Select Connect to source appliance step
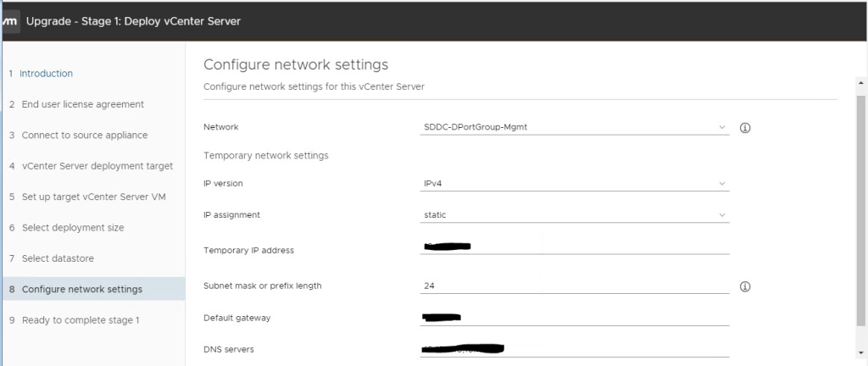 85,135
